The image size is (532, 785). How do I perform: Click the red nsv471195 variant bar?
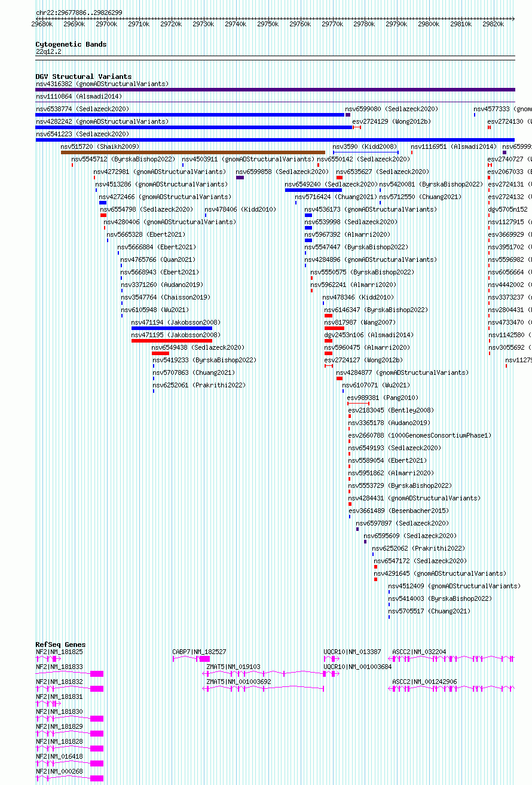(172, 341)
